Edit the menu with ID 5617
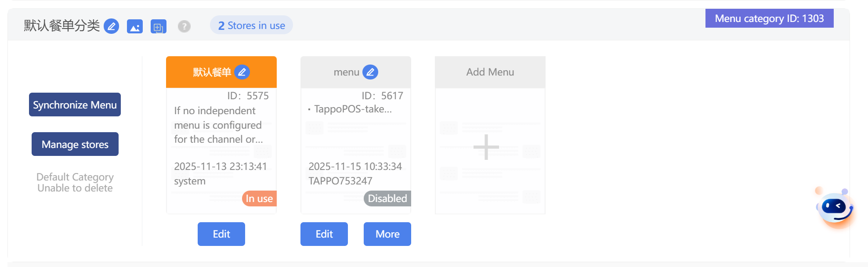868x267 pixels. (324, 234)
